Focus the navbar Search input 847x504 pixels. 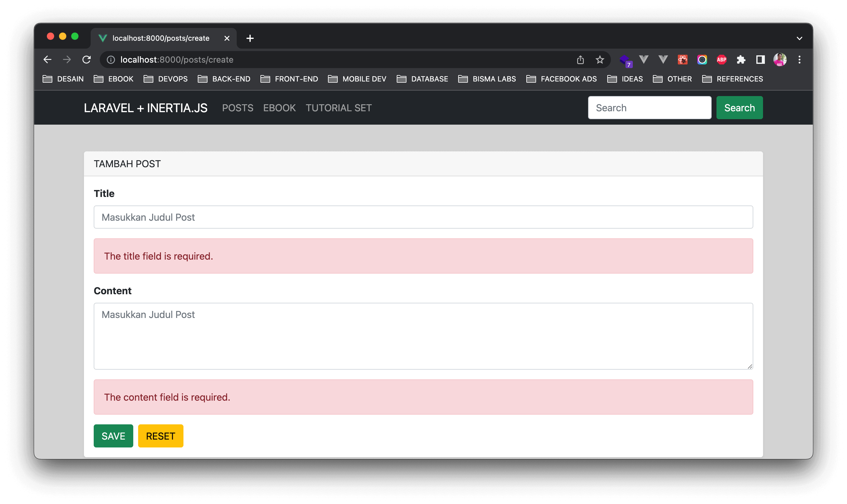click(649, 108)
